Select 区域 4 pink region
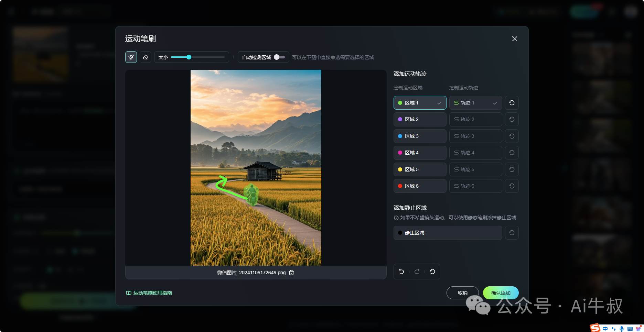 coord(420,153)
